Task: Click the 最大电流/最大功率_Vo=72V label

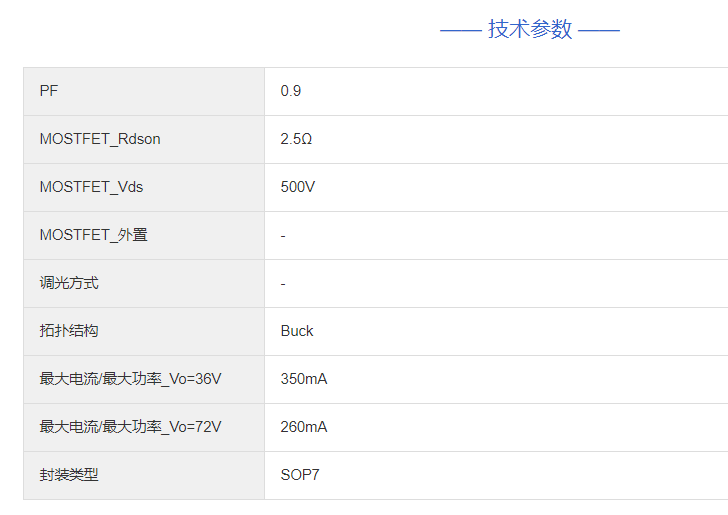Action: pyautogui.click(x=130, y=427)
